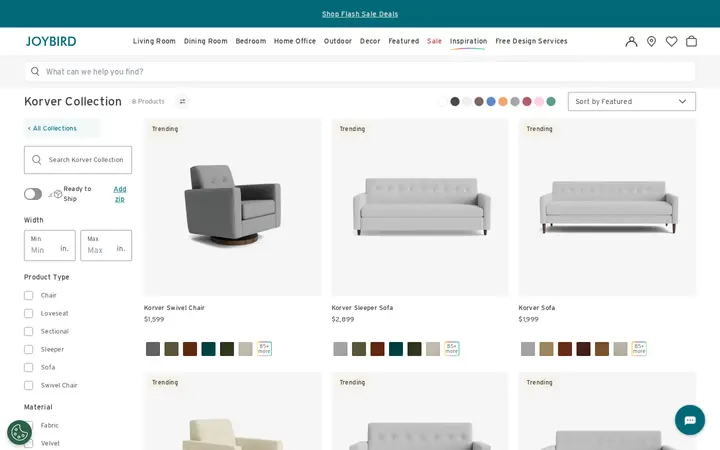Filter by the green color dot
Image resolution: width=720 pixels, height=450 pixels.
click(x=551, y=101)
